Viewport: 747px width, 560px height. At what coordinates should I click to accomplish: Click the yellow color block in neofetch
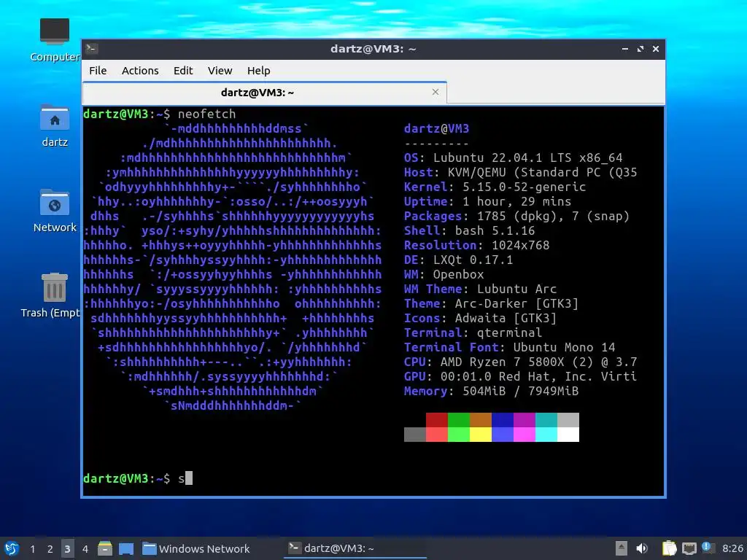[x=481, y=435]
